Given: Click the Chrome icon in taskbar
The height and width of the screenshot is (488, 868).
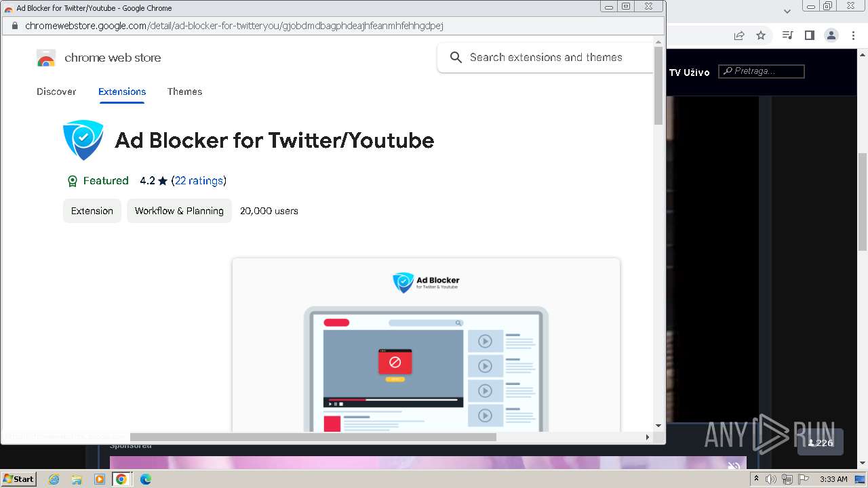Looking at the screenshot, I should (x=121, y=479).
